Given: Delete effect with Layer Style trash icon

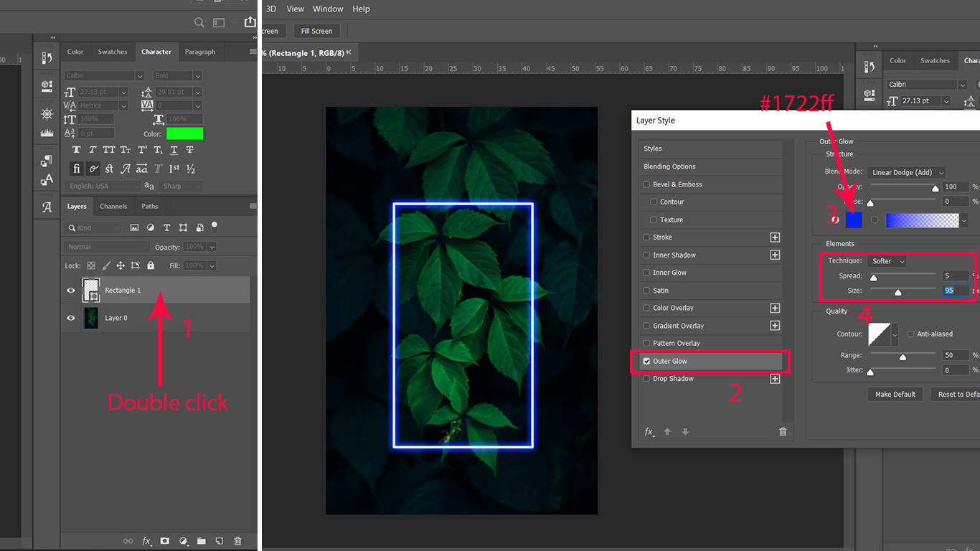Looking at the screenshot, I should point(783,432).
